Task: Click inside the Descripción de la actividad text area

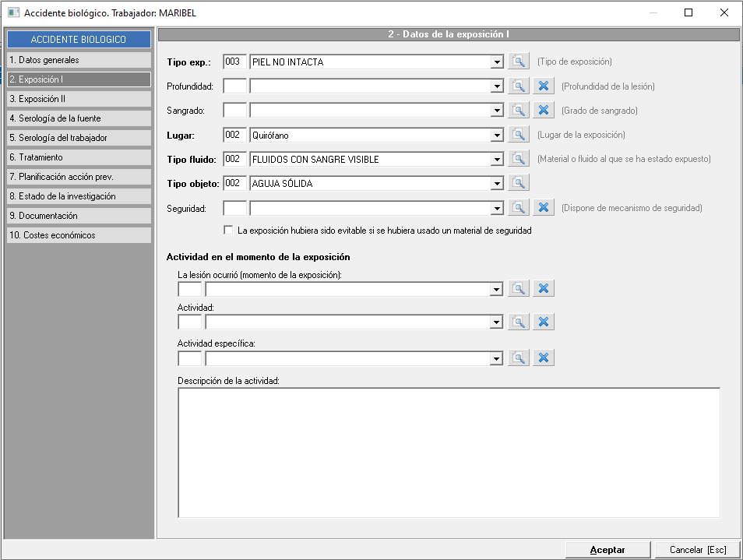Action: (x=449, y=452)
